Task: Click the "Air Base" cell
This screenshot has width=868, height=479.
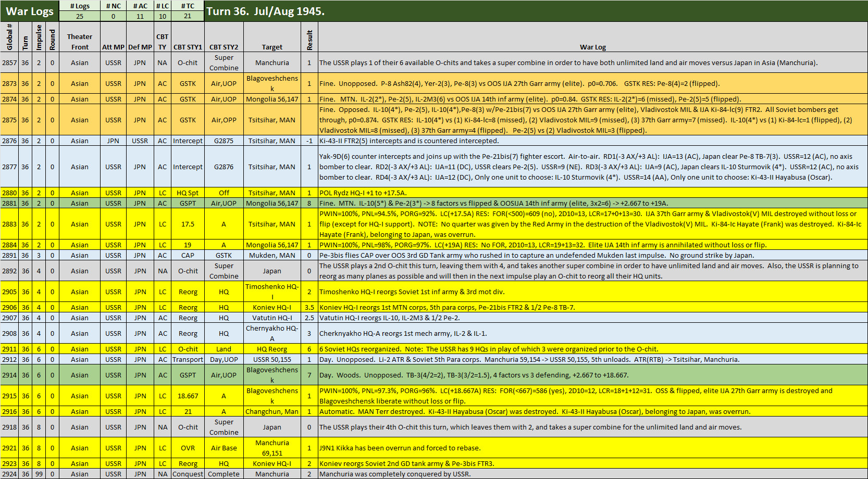Action: (224, 448)
